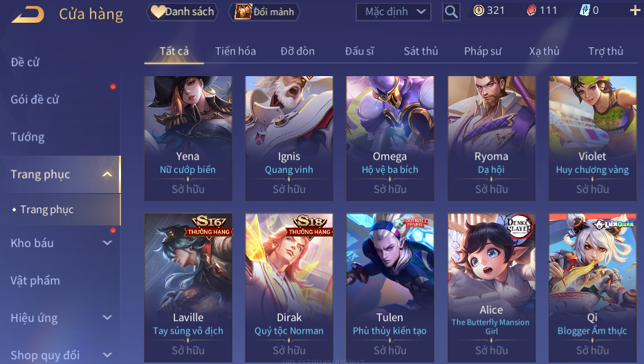Open the Danh sách wishlist heart button
The image size is (644, 364).
pos(183,12)
